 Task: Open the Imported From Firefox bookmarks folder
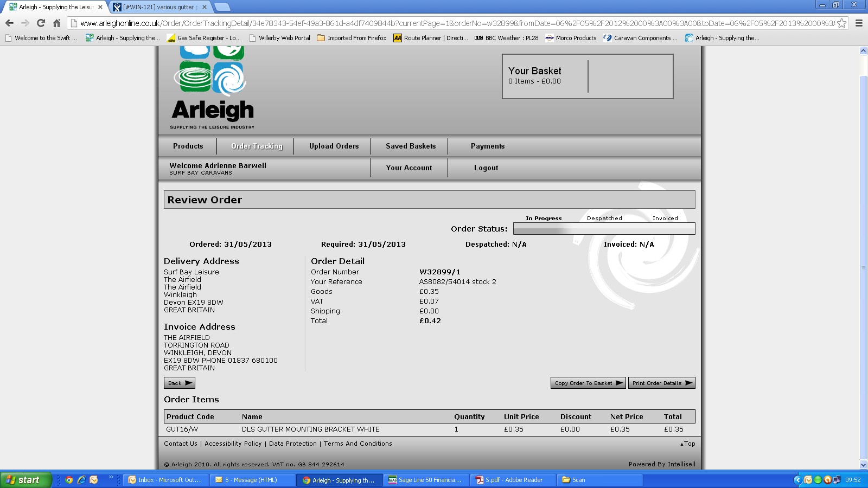pos(352,38)
